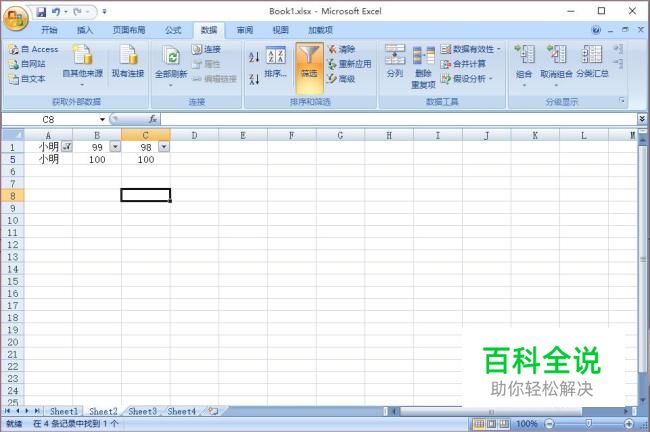The width and height of the screenshot is (650, 432).
Task: Open Data Validation (数据有效性)
Action: click(x=471, y=49)
